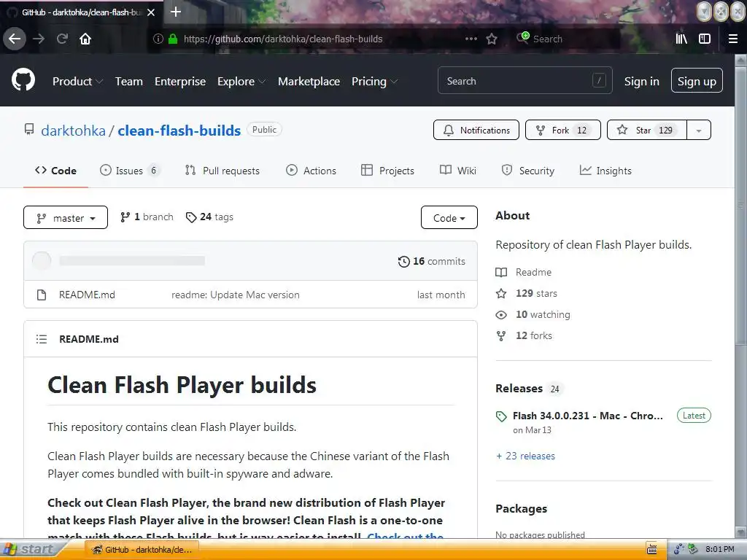Click the taskbar clock showing 8:01 PM

coord(719,550)
